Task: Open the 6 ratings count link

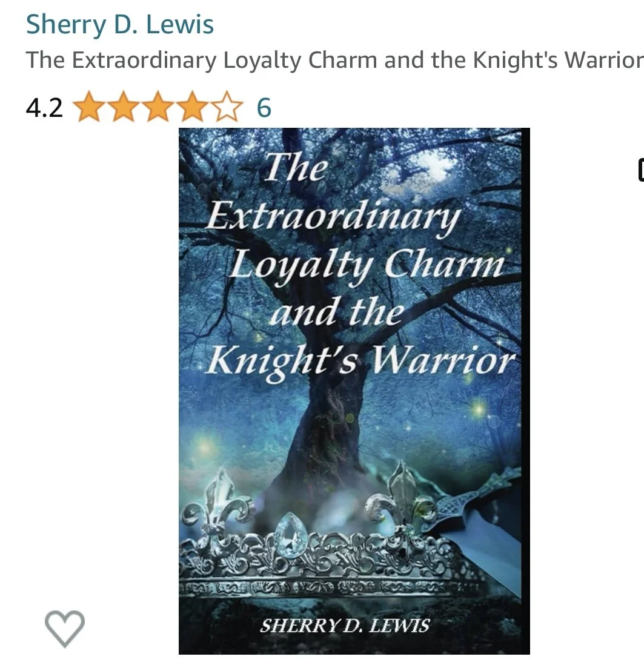Action: 264,107
